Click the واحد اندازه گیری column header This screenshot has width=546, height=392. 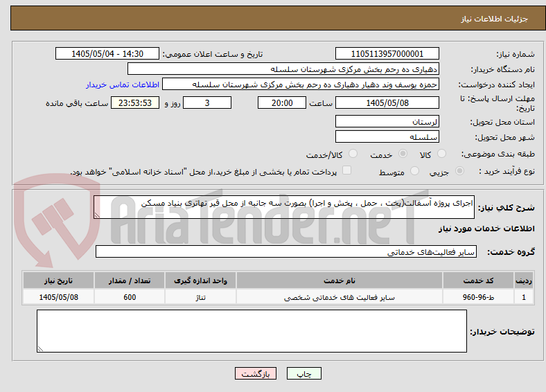200,280
